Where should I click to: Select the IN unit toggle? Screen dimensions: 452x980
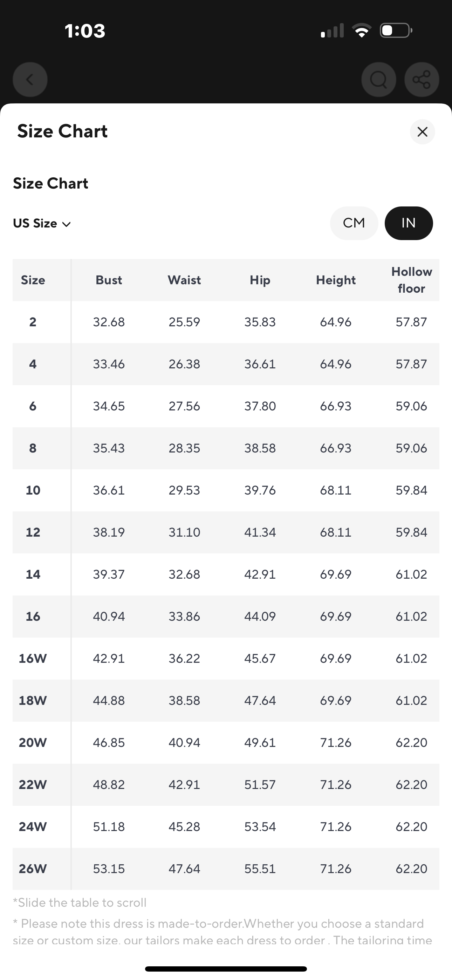coord(409,223)
